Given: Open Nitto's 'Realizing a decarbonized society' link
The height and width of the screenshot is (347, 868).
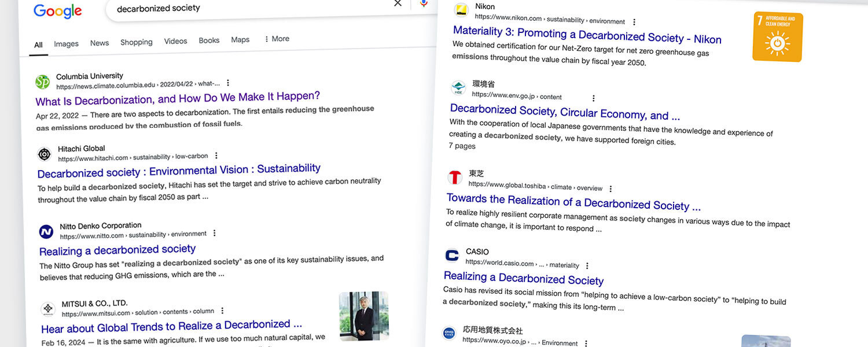Looking at the screenshot, I should 117,250.
